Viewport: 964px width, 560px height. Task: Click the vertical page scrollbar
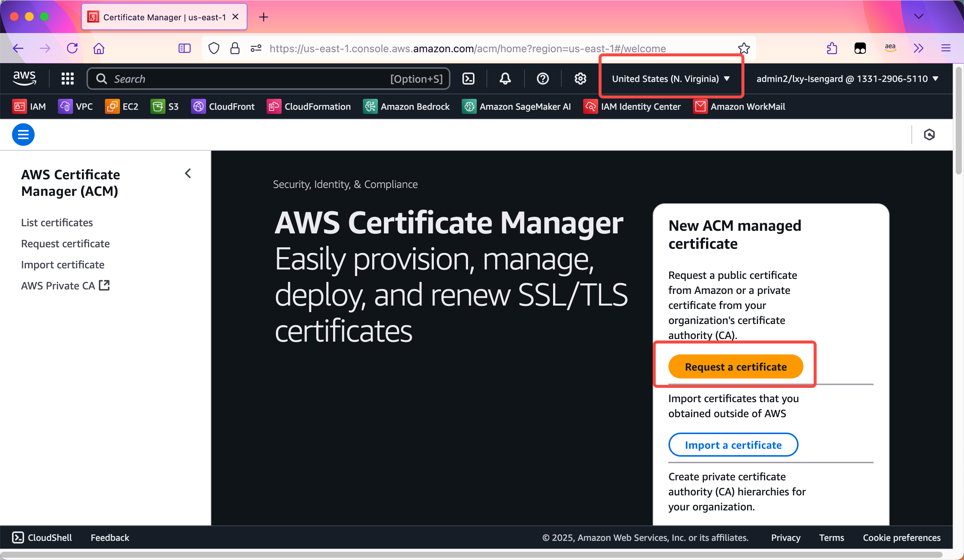pos(958,121)
